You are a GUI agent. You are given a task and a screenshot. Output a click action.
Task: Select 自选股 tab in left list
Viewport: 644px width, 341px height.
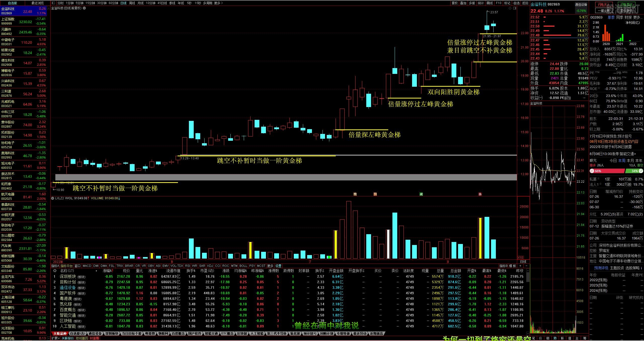coord(12,3)
